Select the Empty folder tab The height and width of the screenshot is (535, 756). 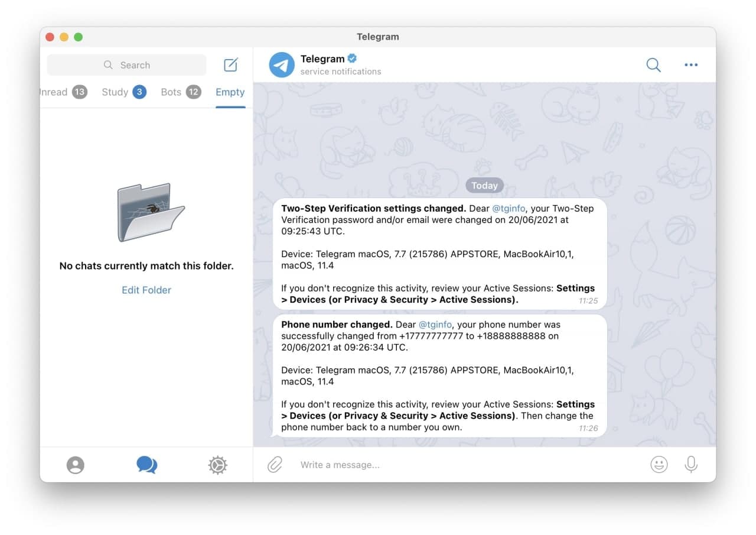point(230,92)
